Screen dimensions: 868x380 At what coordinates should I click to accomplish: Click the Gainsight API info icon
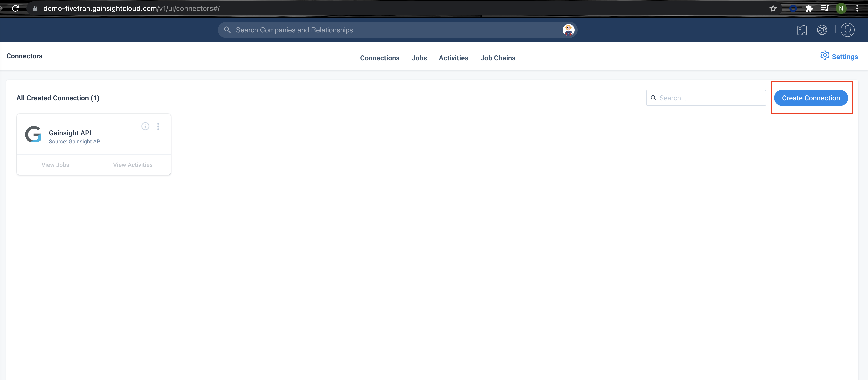point(145,126)
